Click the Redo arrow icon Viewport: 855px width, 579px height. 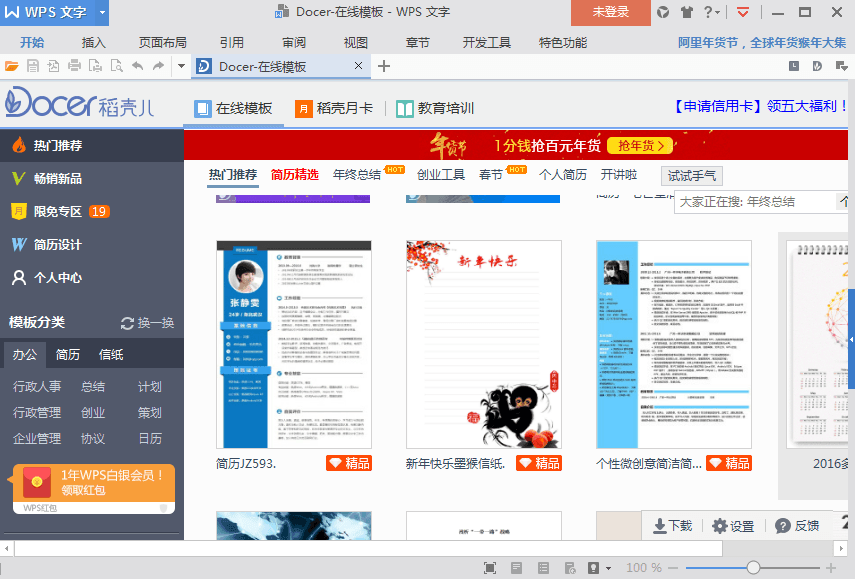tap(158, 67)
